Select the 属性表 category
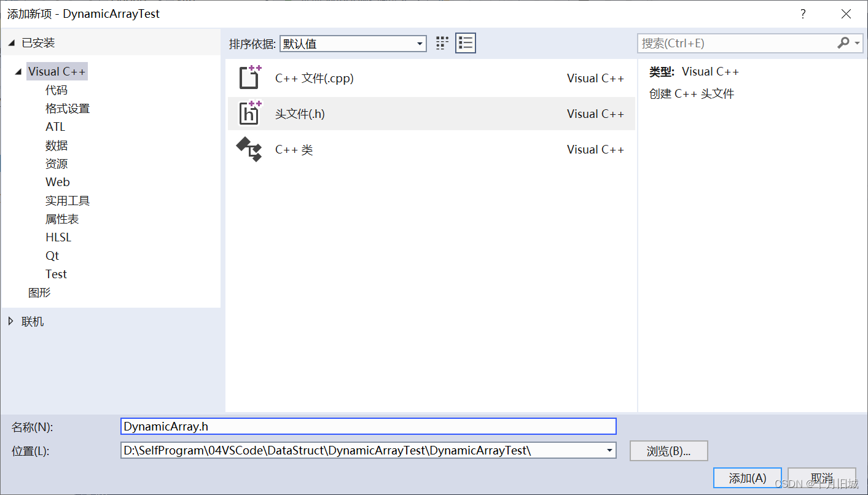The height and width of the screenshot is (495, 868). (62, 219)
